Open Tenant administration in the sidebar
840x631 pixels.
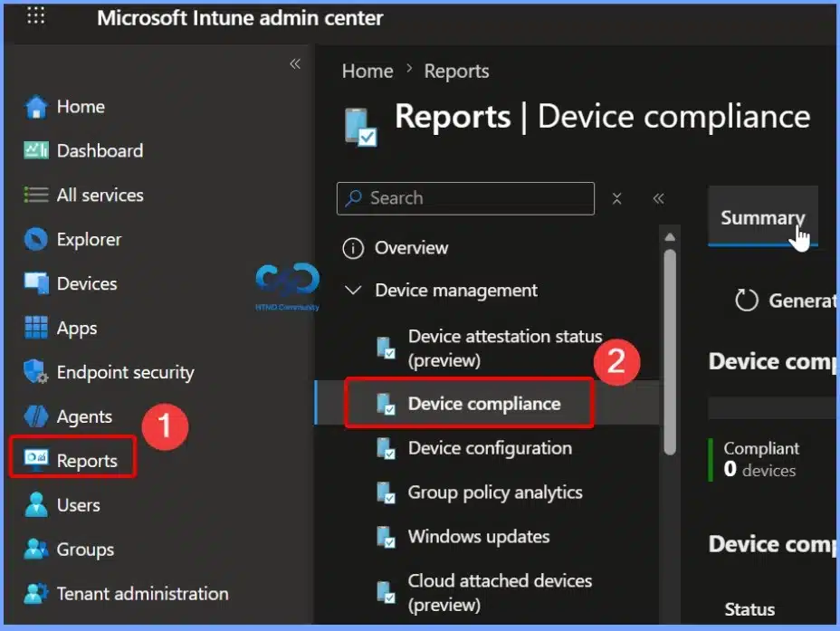(x=142, y=594)
